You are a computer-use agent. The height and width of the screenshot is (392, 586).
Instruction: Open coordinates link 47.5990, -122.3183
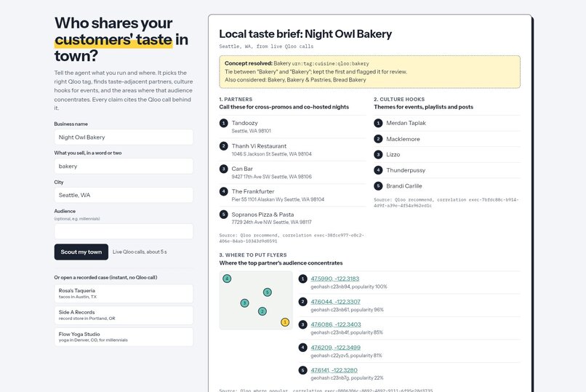click(335, 279)
